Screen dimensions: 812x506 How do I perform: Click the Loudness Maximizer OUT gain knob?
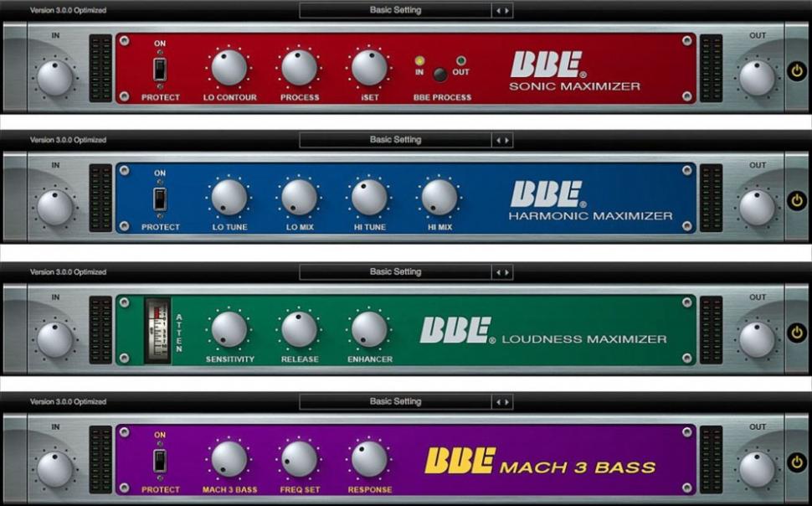(757, 339)
